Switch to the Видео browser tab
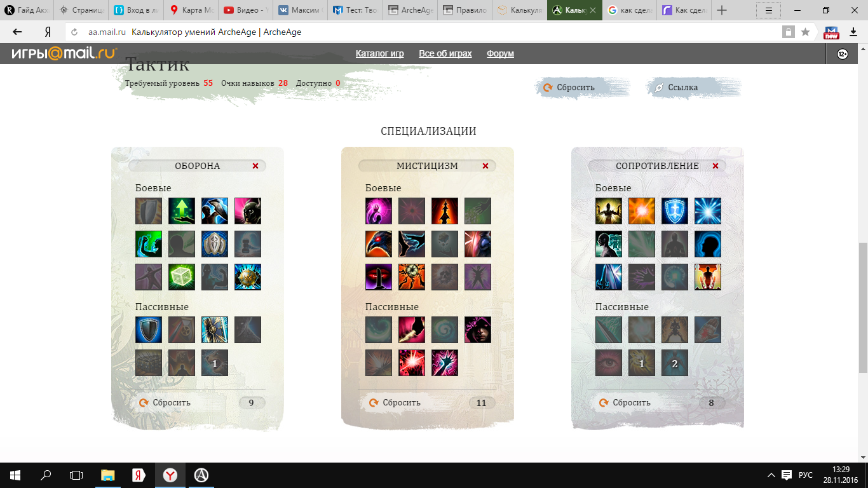 [247, 10]
